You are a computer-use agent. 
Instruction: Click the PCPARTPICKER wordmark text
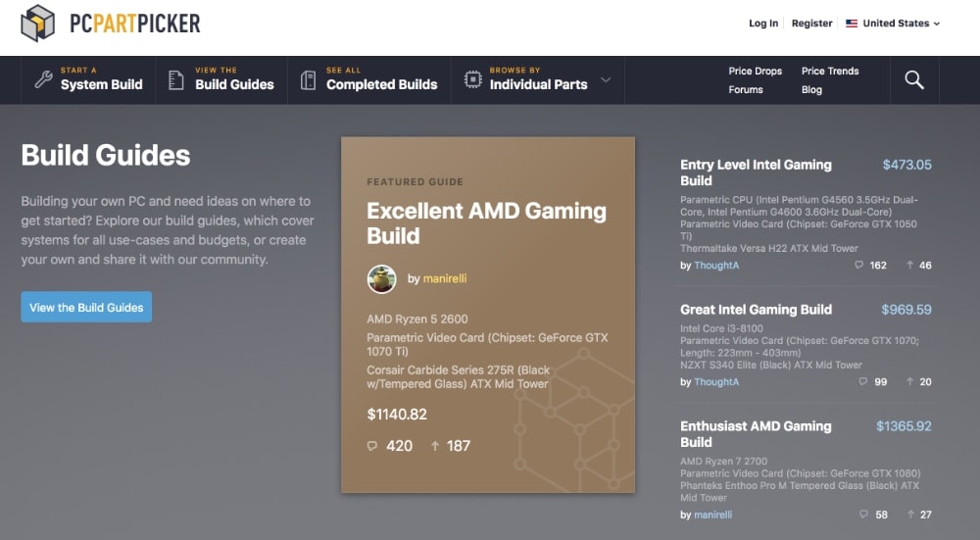click(134, 24)
